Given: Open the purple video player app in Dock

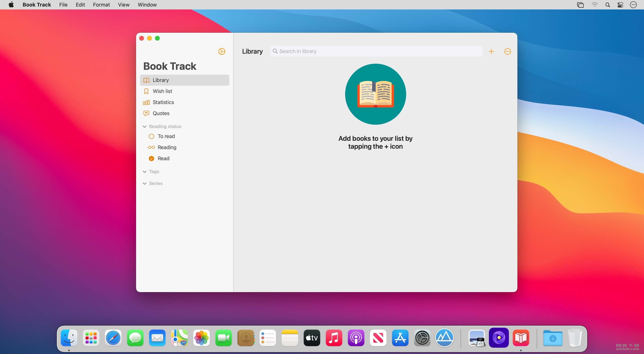Looking at the screenshot, I should pos(499,338).
